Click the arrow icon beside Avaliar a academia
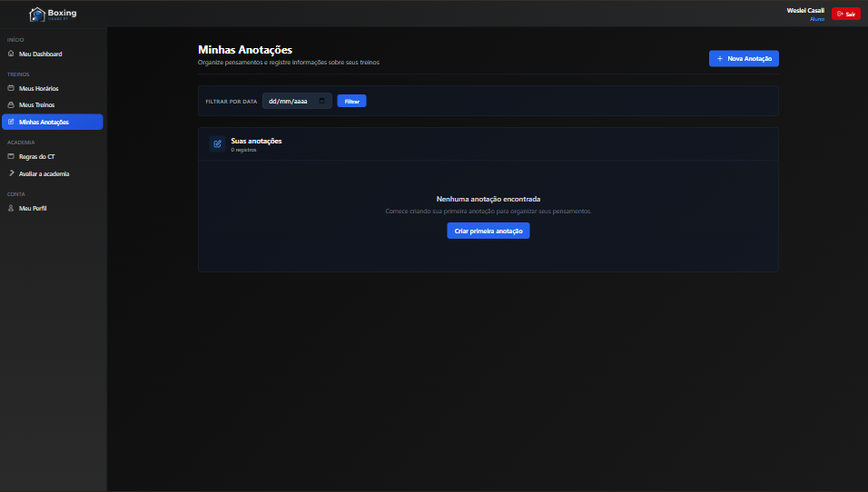The height and width of the screenshot is (492, 868). [x=11, y=173]
